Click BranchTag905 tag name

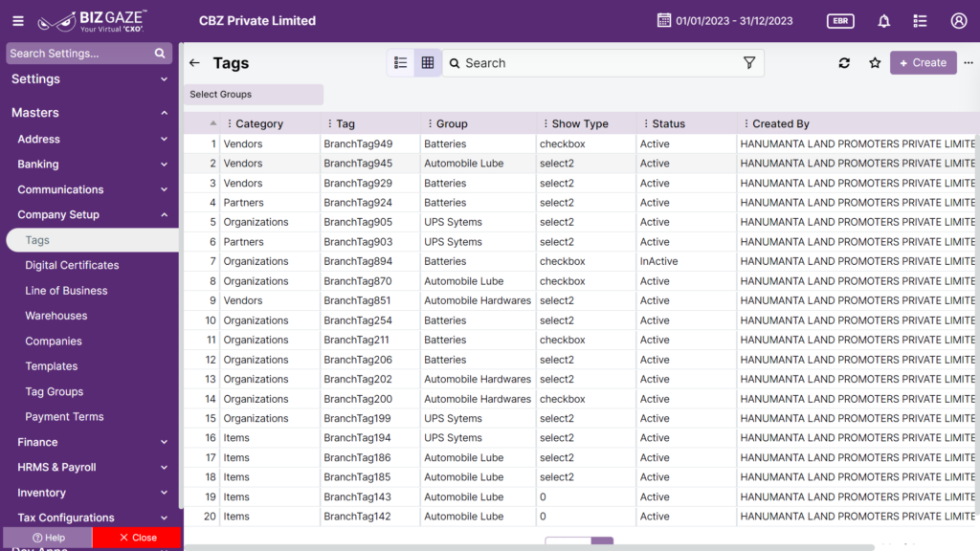(358, 222)
